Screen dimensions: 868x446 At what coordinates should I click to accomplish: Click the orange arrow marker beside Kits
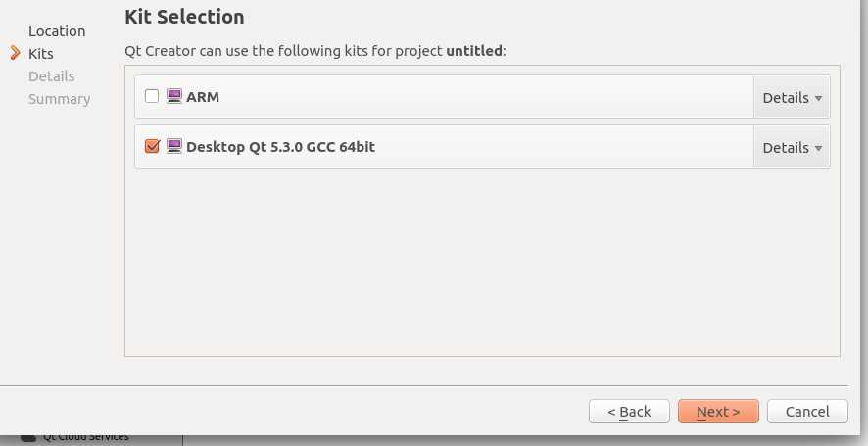[15, 53]
